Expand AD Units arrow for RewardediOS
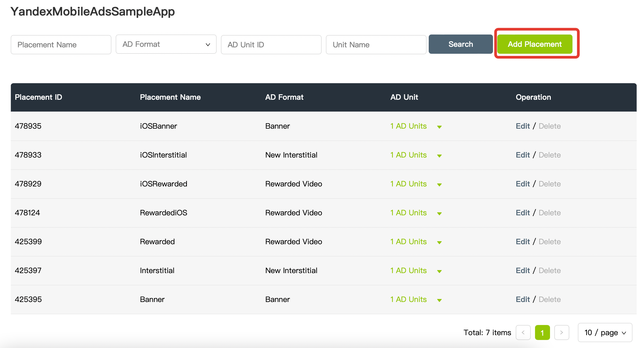The image size is (644, 348). (439, 213)
